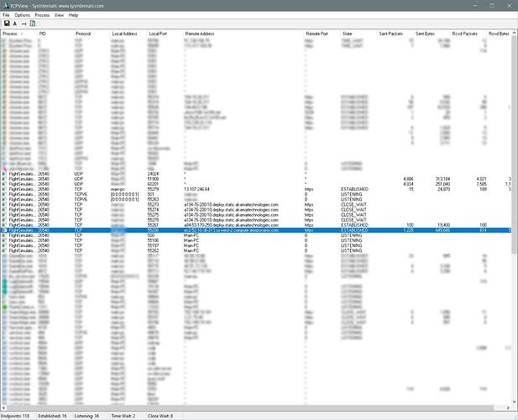This screenshot has width=518, height=420.
Task: Click the Refresh toolbar icon
Action: point(33,24)
